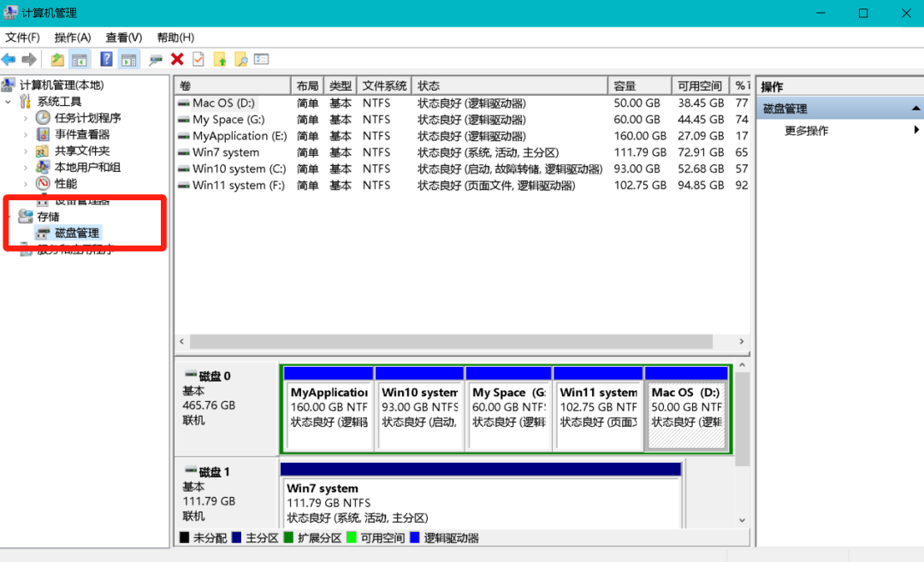Click the horizontal scrollbar under volume list

(x=450, y=341)
